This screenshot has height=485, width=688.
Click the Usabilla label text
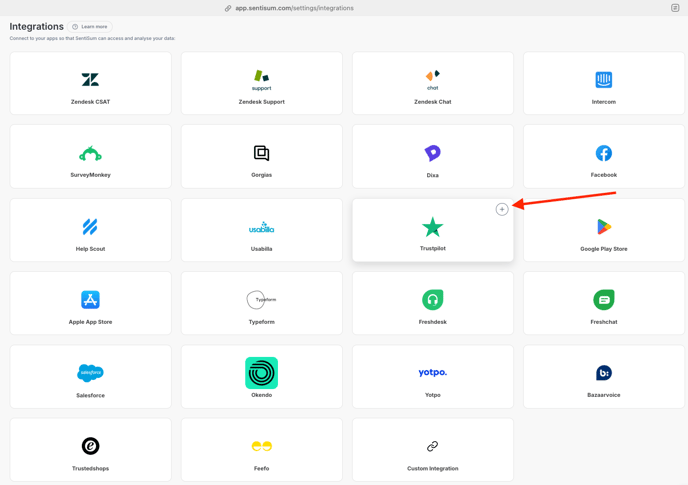coord(262,249)
